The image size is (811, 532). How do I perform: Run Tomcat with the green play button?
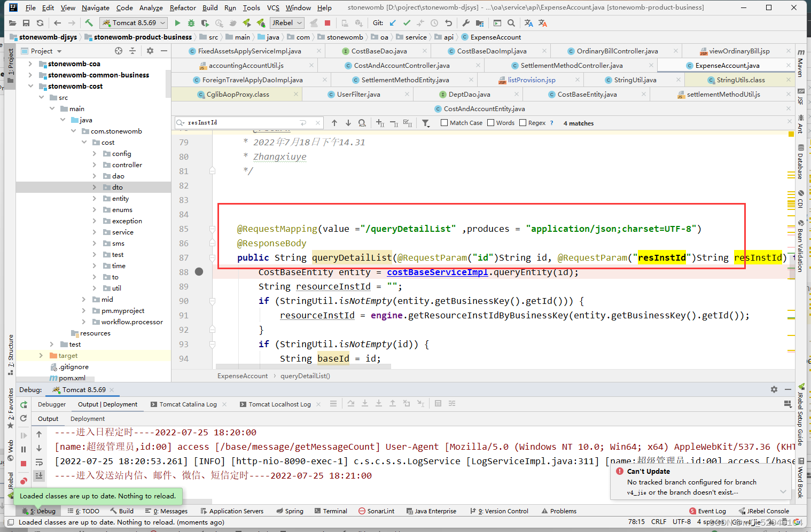(x=178, y=23)
